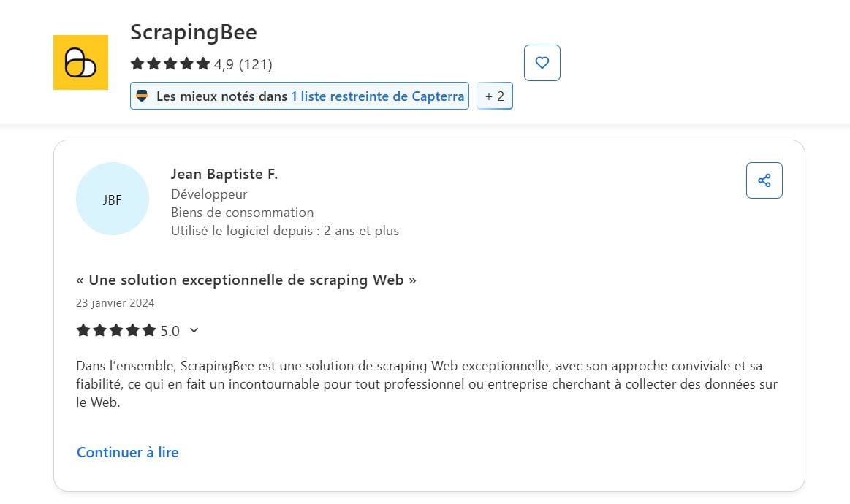The image size is (850, 504).
Task: Click the review title 'Une solution exceptionnelle'
Action: [x=246, y=280]
